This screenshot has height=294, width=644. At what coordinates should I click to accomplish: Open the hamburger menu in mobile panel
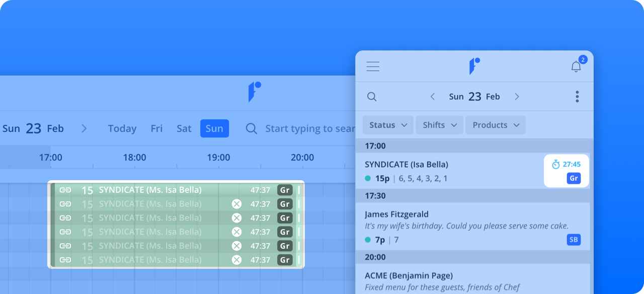coord(373,66)
